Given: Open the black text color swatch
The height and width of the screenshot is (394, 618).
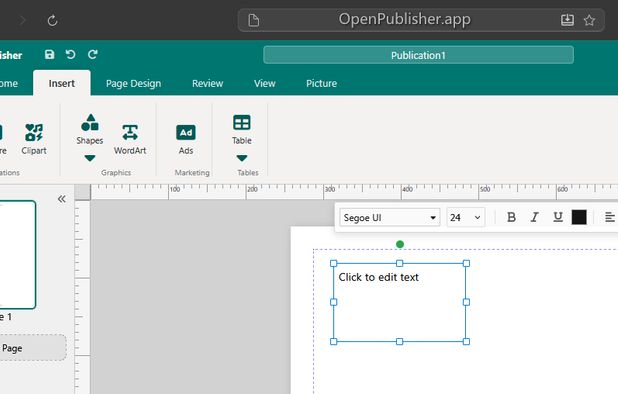Looking at the screenshot, I should coord(579,217).
